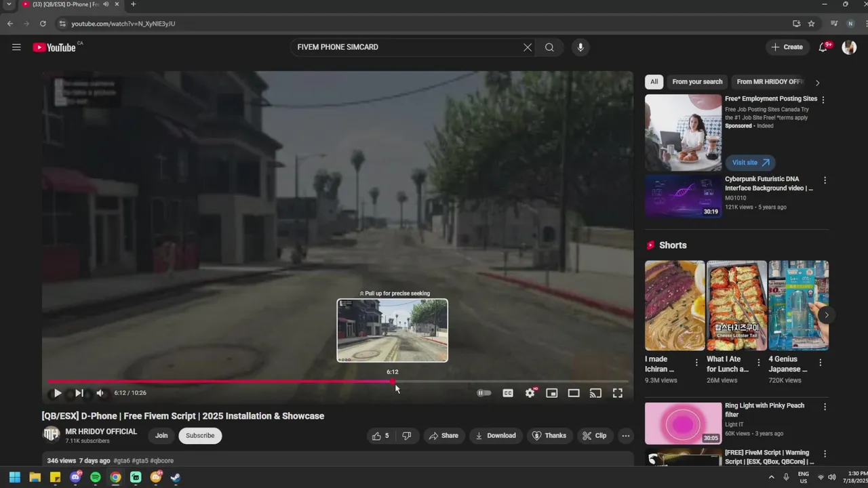Click the magnifier search button
Image resolution: width=868 pixels, height=488 pixels.
click(x=549, y=47)
